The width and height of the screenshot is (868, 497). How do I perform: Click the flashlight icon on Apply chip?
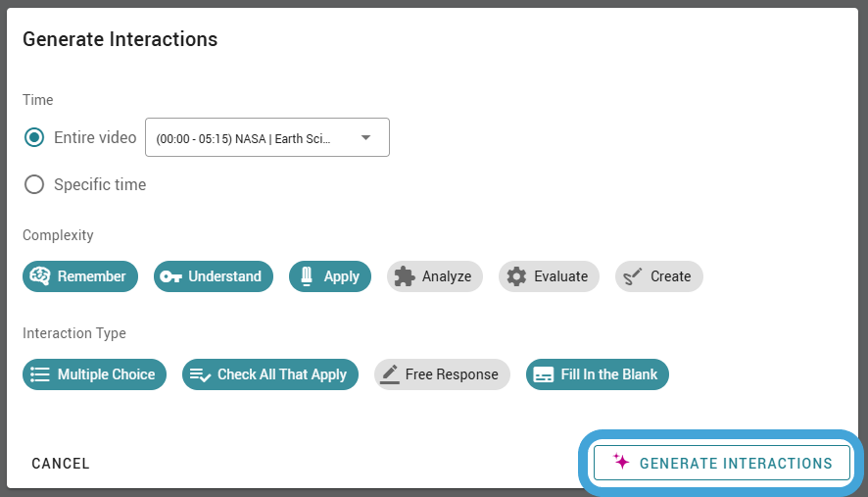307,275
